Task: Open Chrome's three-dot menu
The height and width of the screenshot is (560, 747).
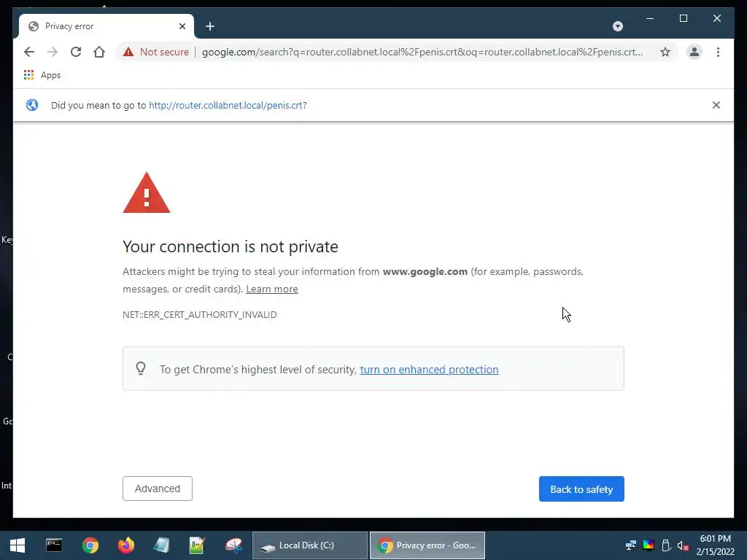Action: (x=718, y=52)
